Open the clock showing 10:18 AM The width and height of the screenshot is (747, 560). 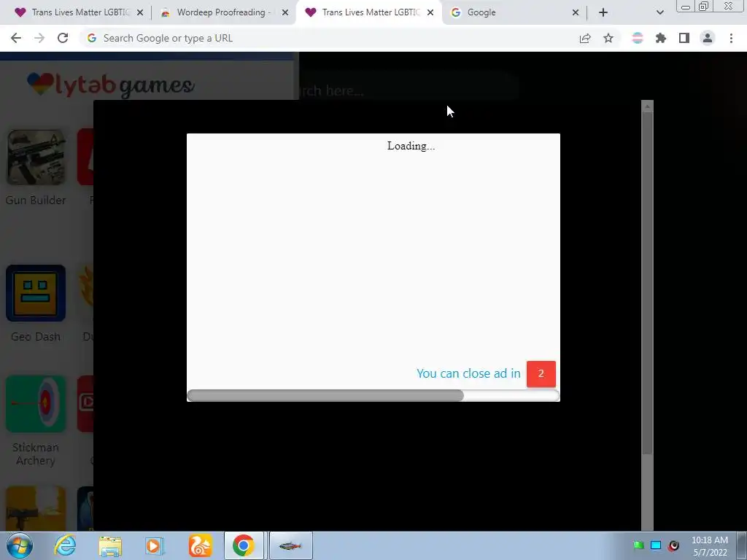(710, 546)
